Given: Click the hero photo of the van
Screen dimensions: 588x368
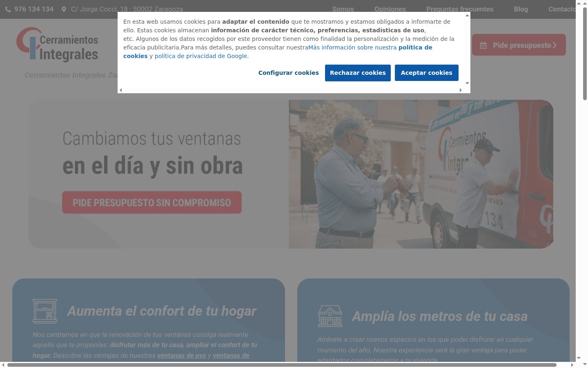Looking at the screenshot, I should 421,174.
